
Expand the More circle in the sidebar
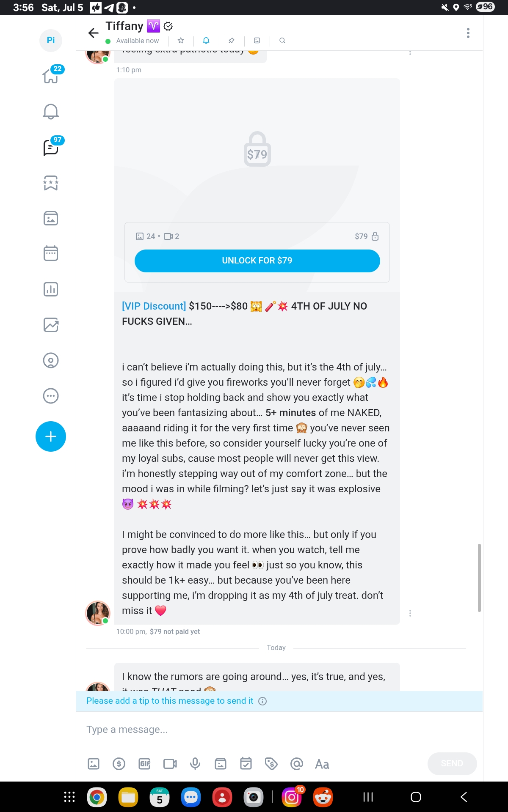tap(51, 396)
